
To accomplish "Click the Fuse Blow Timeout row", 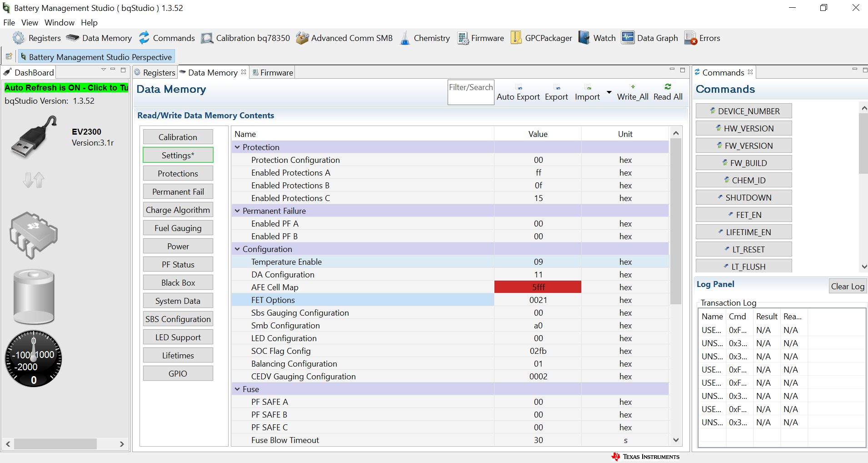I will point(450,440).
